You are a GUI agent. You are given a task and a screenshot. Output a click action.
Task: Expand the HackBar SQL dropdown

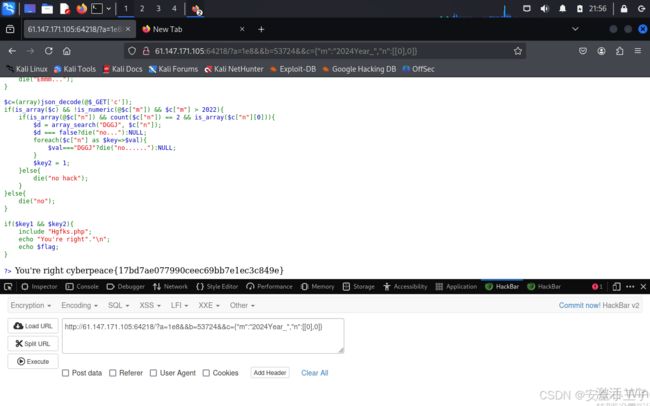119,305
